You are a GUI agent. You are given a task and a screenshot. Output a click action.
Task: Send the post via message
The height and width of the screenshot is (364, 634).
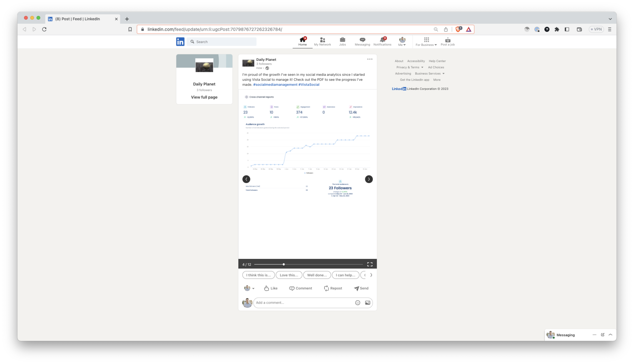(x=361, y=288)
